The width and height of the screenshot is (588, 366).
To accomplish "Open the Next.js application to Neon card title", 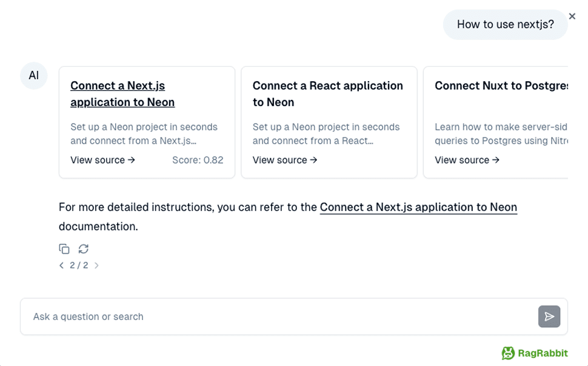I will (x=122, y=94).
